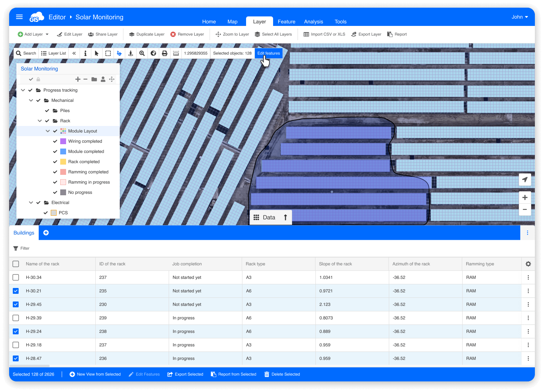Open table options three-dot menu
The image size is (544, 392).
click(x=528, y=233)
